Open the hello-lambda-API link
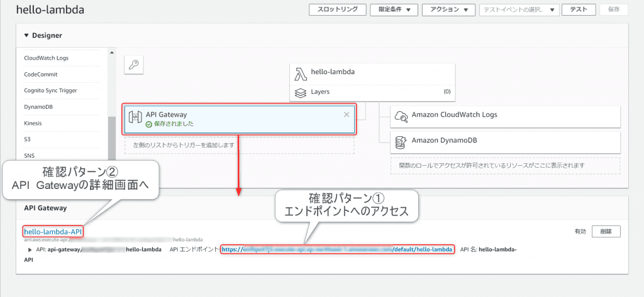This screenshot has height=297, width=644. click(53, 232)
